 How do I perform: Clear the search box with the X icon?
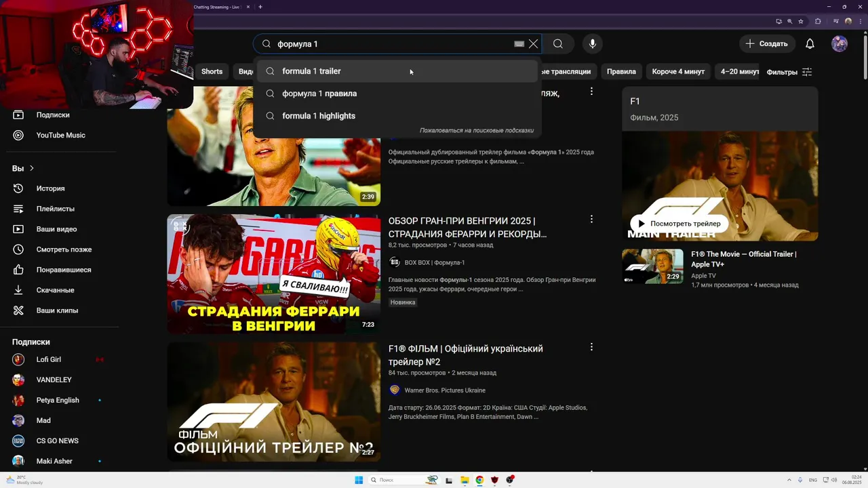(x=534, y=44)
